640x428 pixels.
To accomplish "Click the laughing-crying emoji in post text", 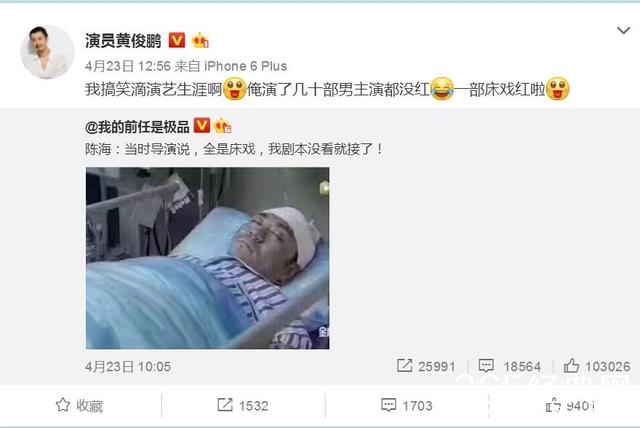I will 442,89.
